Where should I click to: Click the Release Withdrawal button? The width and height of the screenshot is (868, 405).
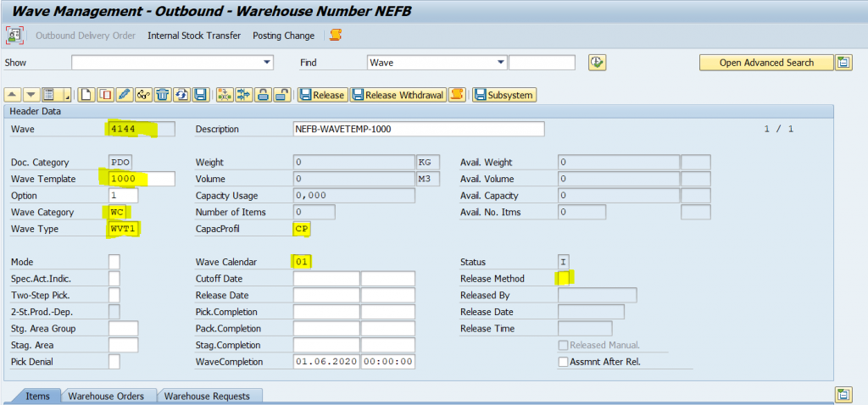click(x=398, y=95)
